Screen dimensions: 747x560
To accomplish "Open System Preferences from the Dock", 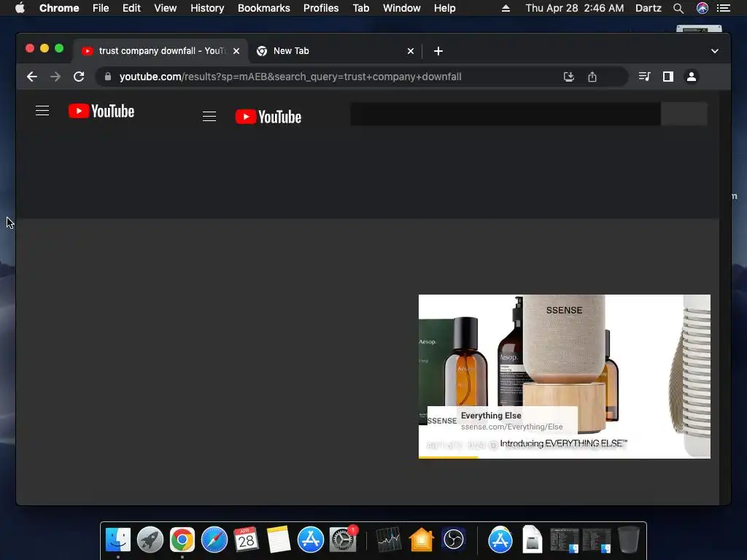I will point(343,540).
